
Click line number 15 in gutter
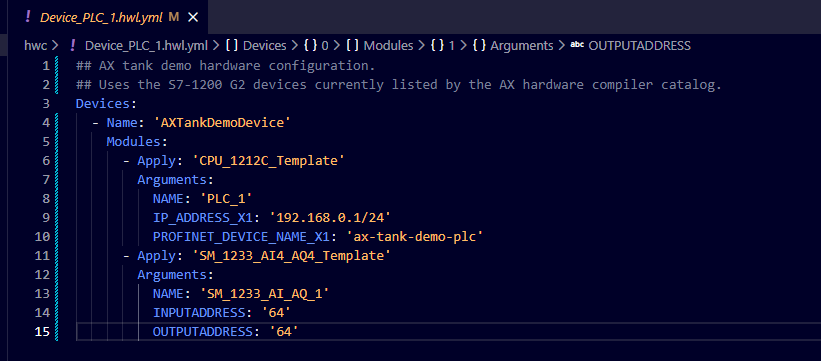[42, 332]
